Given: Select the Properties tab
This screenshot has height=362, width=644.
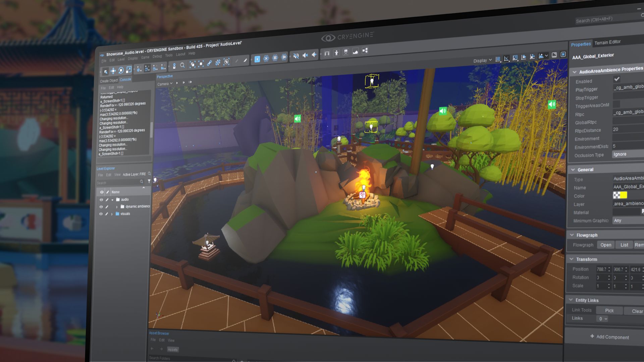Looking at the screenshot, I should click(x=581, y=44).
